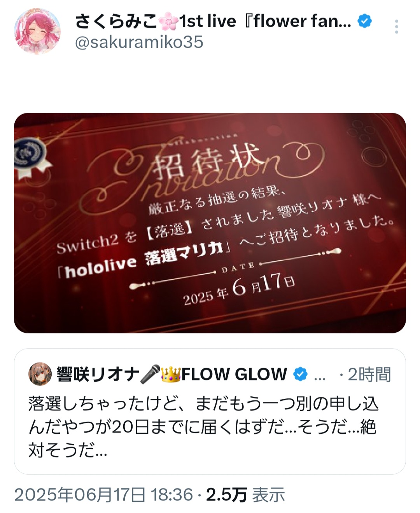This screenshot has height=513, width=420.
Task: Open the red invitation image
Action: (210, 223)
